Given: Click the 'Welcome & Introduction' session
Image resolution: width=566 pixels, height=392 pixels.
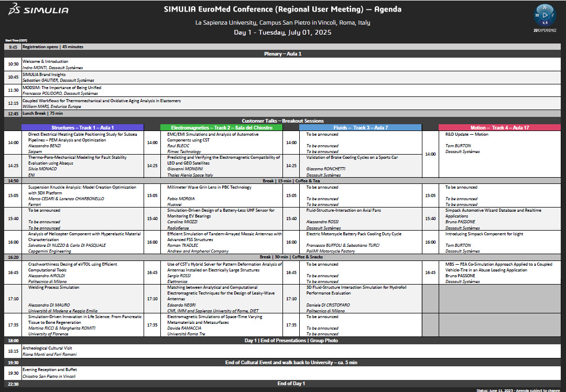Looking at the screenshot, I should pyautogui.click(x=45, y=61).
